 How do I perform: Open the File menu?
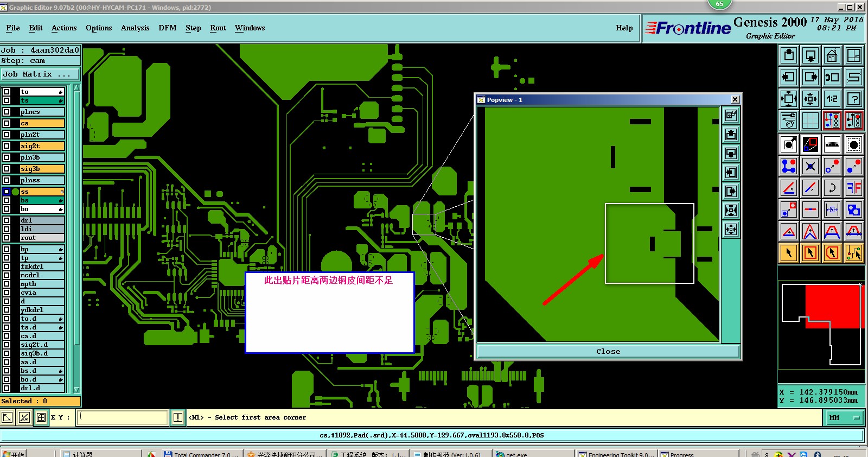tap(13, 28)
